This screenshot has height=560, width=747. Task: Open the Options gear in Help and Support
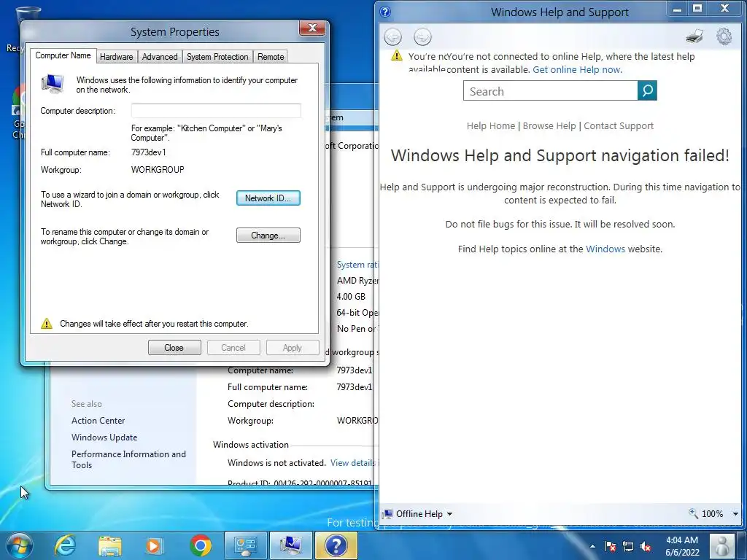point(724,36)
